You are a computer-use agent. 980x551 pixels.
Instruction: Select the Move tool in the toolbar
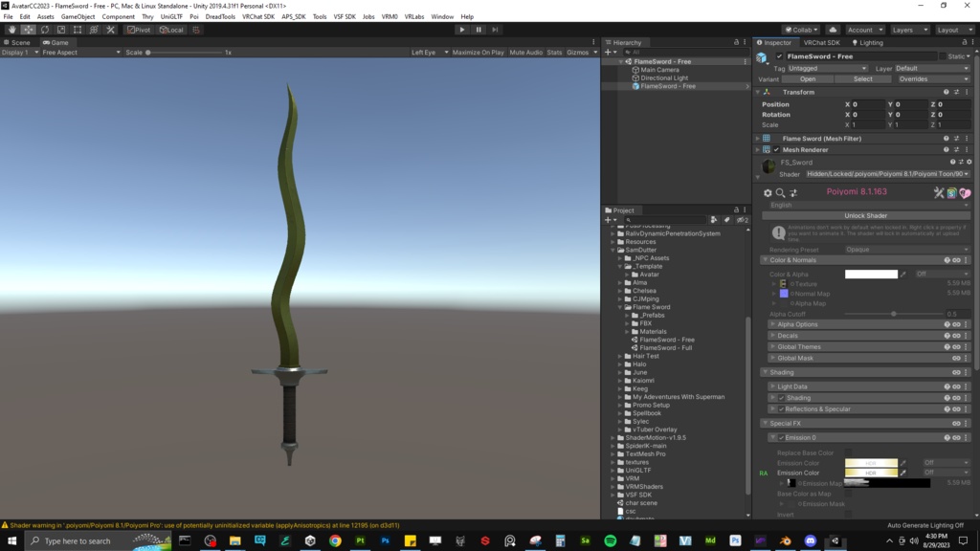click(x=29, y=30)
